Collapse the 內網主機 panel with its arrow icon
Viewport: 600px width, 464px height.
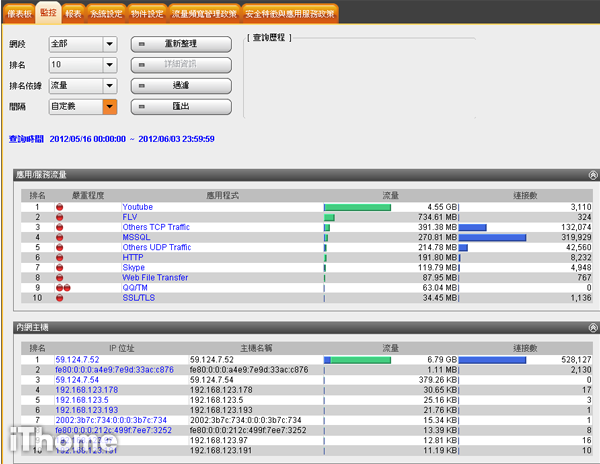click(x=592, y=327)
